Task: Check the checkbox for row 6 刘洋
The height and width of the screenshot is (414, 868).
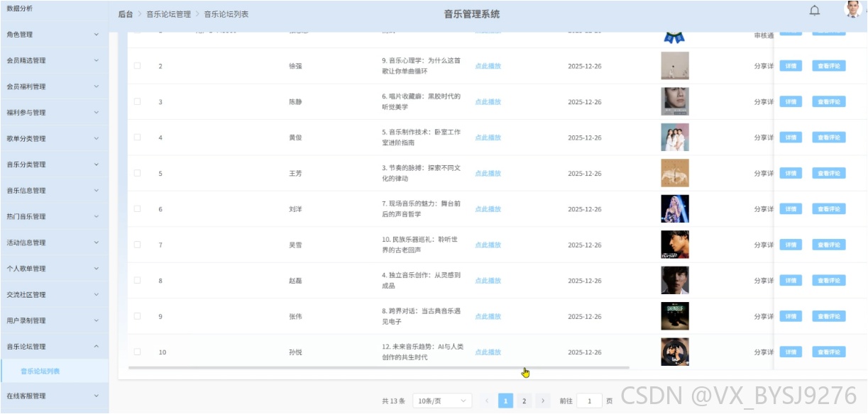Action: [137, 208]
